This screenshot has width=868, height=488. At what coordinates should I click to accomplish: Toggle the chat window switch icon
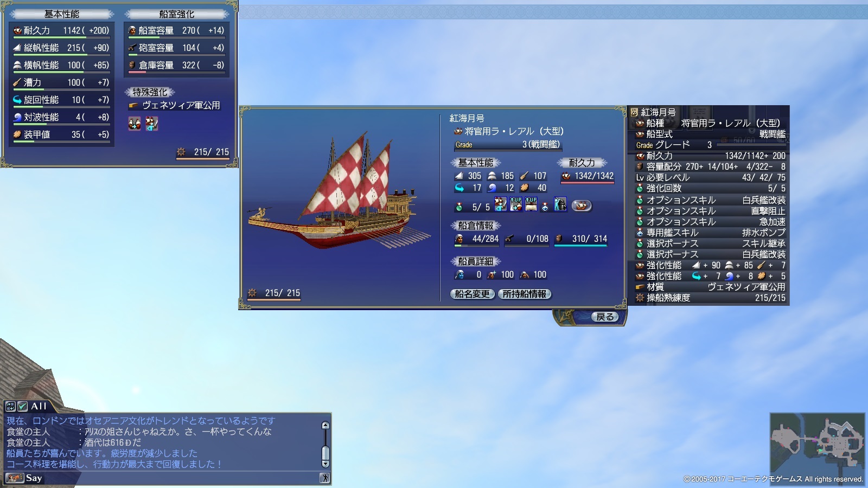tap(10, 406)
